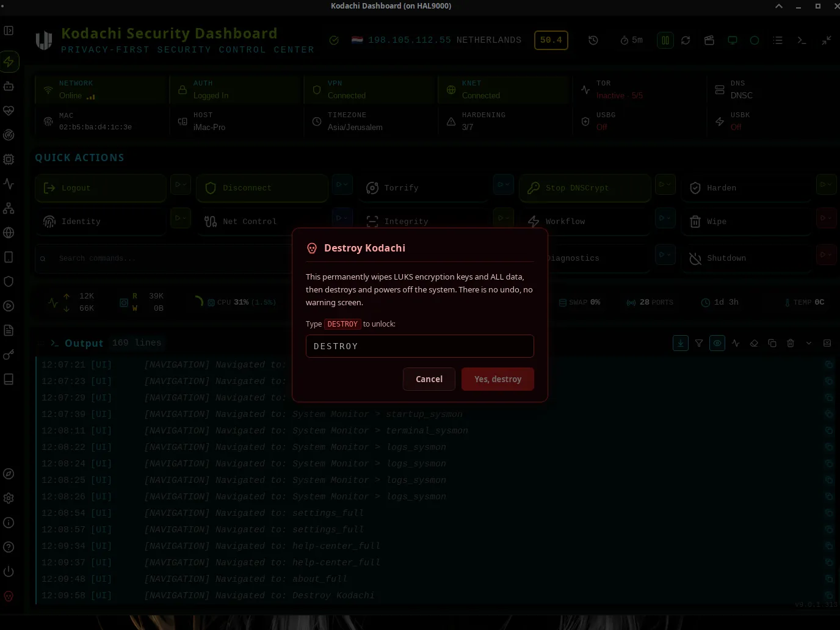Open the info circle icon in the sidebar

(9, 523)
